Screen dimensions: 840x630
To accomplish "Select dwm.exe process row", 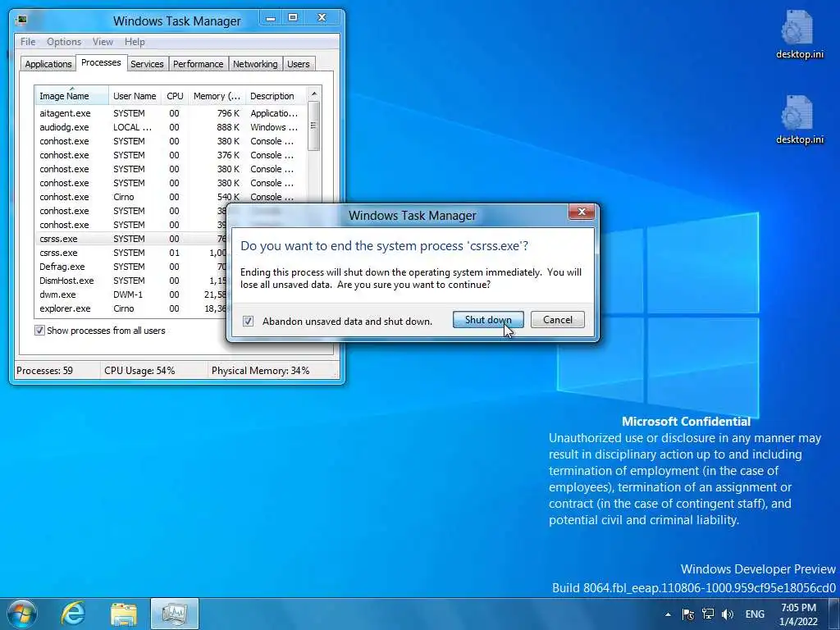I will point(131,294).
